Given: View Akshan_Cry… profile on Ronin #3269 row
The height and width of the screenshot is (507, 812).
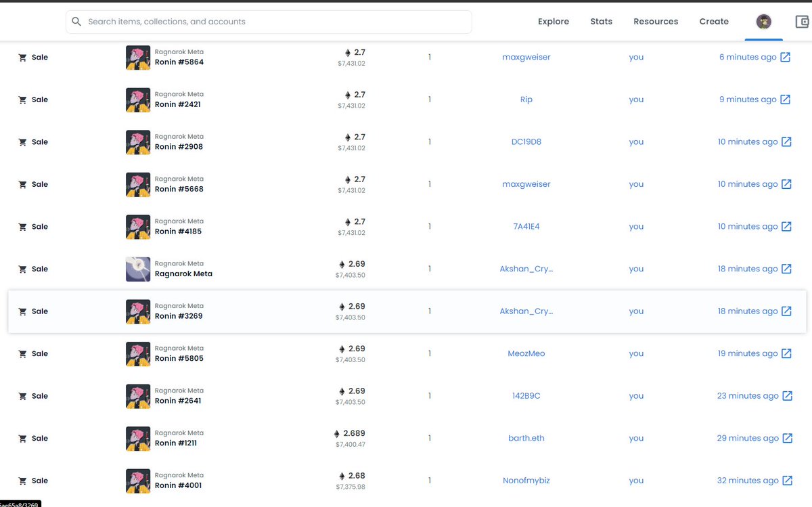Looking at the screenshot, I should point(526,311).
